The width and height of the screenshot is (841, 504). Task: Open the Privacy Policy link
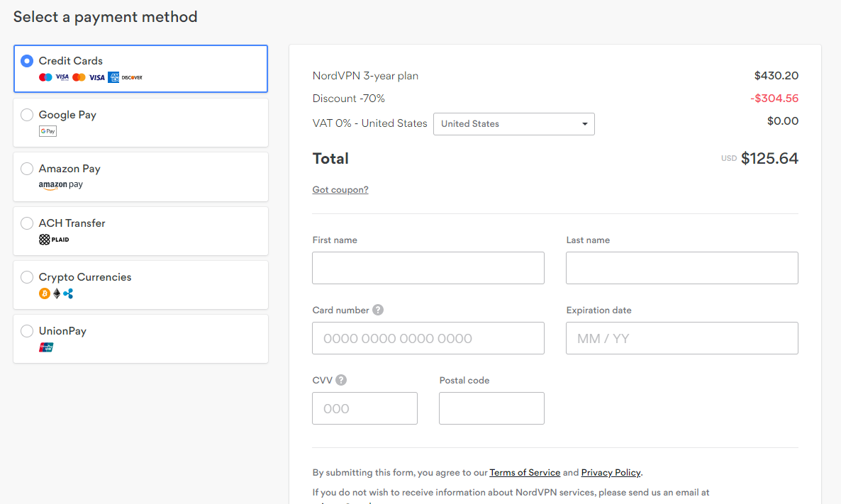click(611, 472)
